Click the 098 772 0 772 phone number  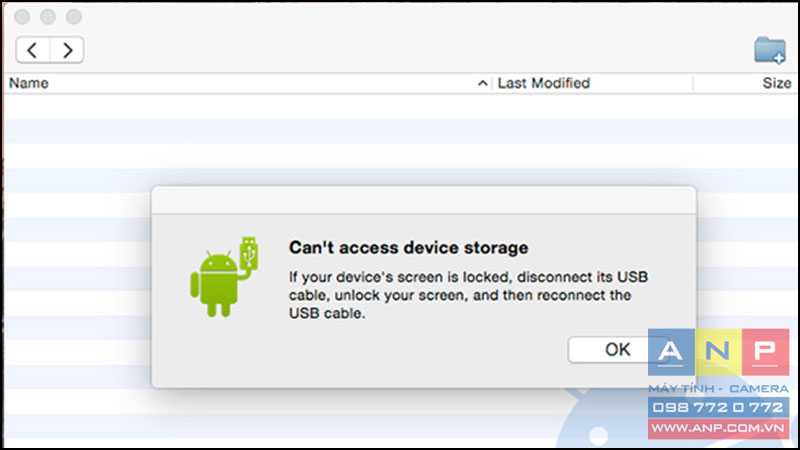[718, 407]
